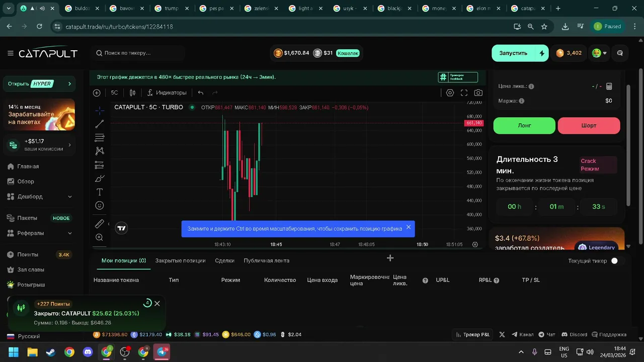644x362 pixels.
Task: Click the Открыть HYPER button
Action: [x=39, y=84]
